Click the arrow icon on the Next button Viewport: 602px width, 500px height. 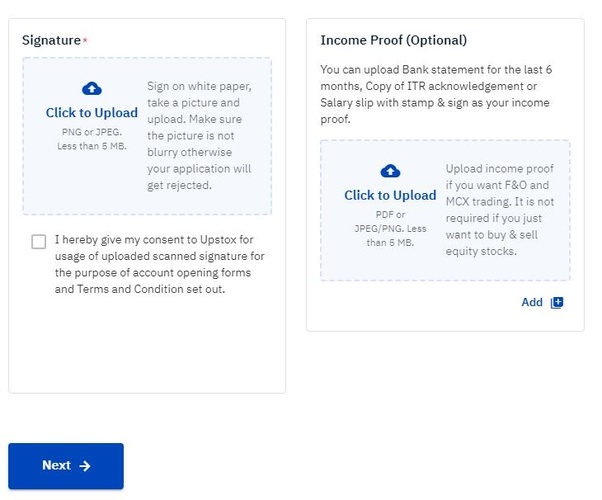85,466
